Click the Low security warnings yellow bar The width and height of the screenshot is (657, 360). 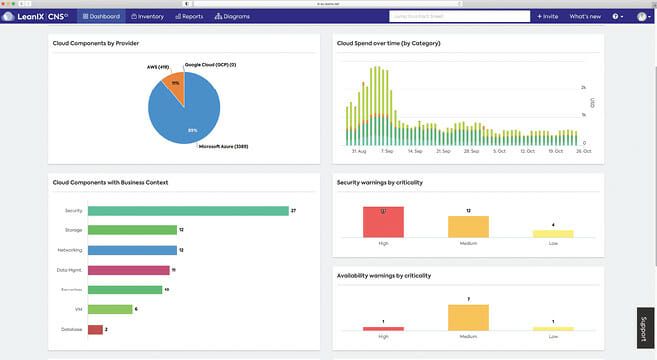click(x=553, y=234)
